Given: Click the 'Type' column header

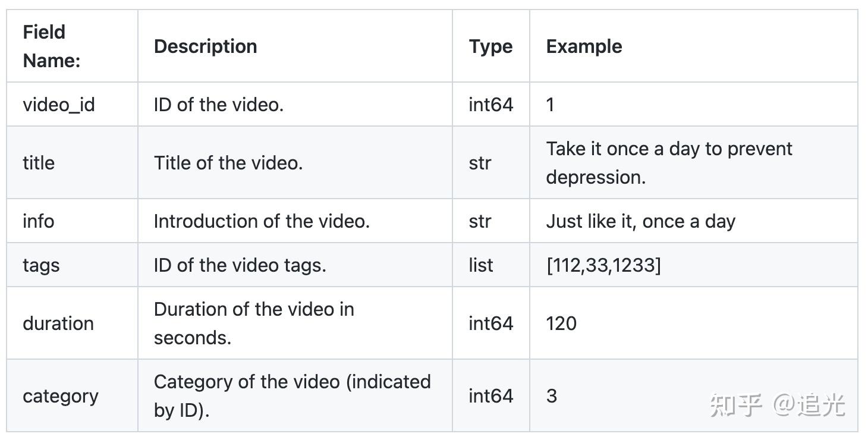Looking at the screenshot, I should [x=490, y=46].
